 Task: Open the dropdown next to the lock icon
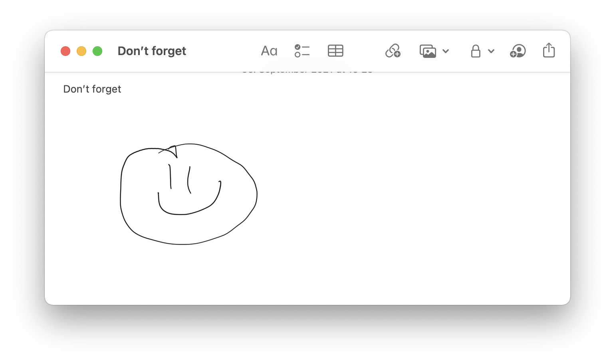point(491,51)
